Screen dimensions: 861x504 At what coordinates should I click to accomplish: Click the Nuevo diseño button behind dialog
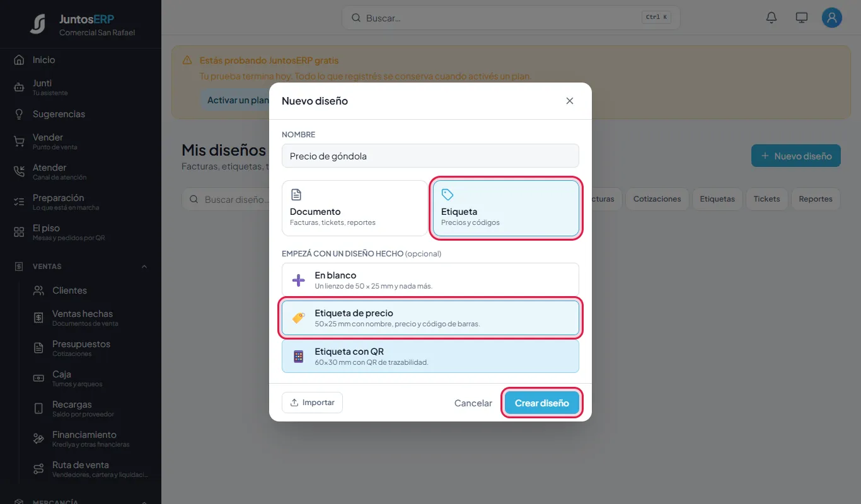point(796,156)
